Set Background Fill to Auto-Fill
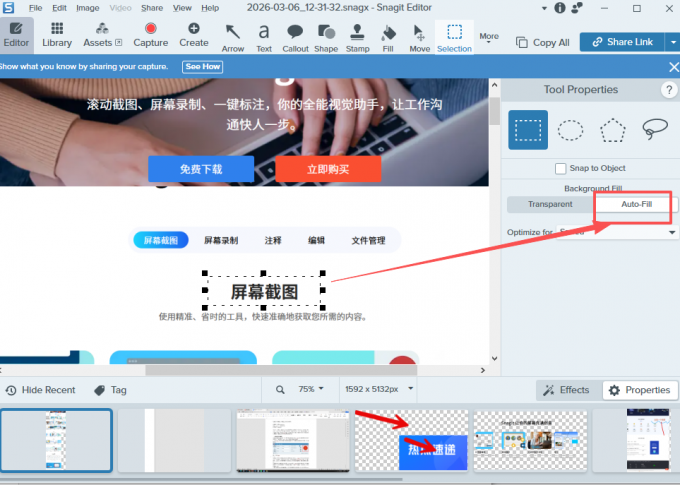 tap(636, 204)
